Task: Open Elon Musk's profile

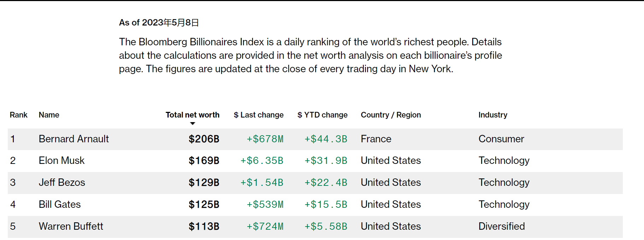Action: click(62, 160)
